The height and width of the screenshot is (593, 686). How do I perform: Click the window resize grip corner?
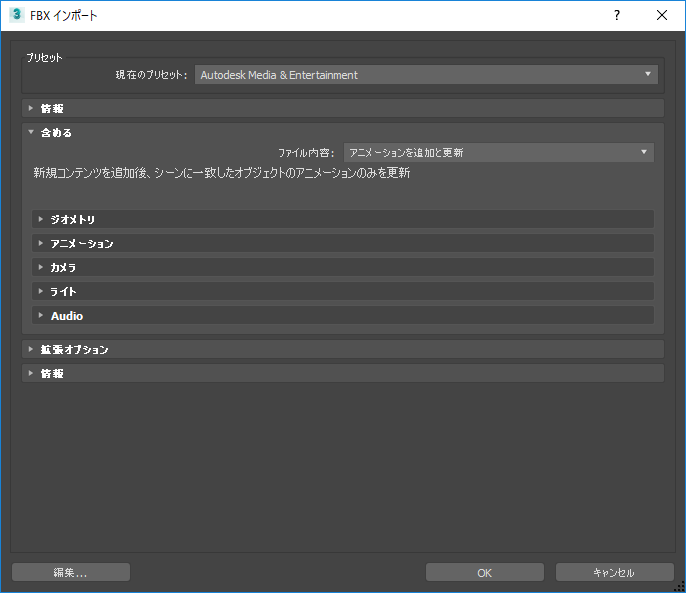point(679,586)
